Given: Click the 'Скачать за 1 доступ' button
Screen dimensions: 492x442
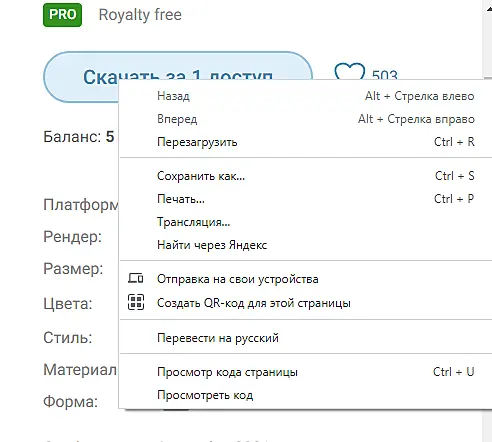Looking at the screenshot, I should tap(178, 77).
